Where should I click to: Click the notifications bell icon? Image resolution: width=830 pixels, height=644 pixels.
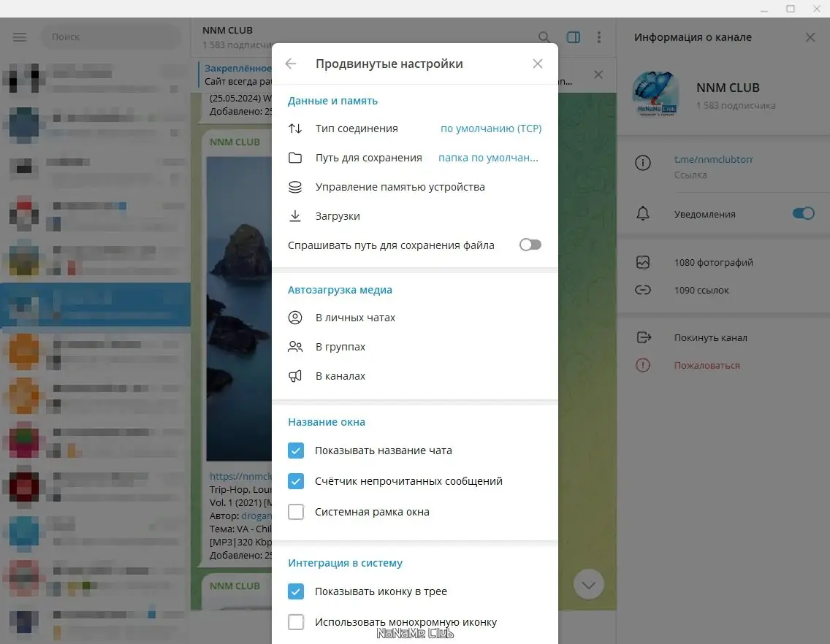(x=643, y=213)
